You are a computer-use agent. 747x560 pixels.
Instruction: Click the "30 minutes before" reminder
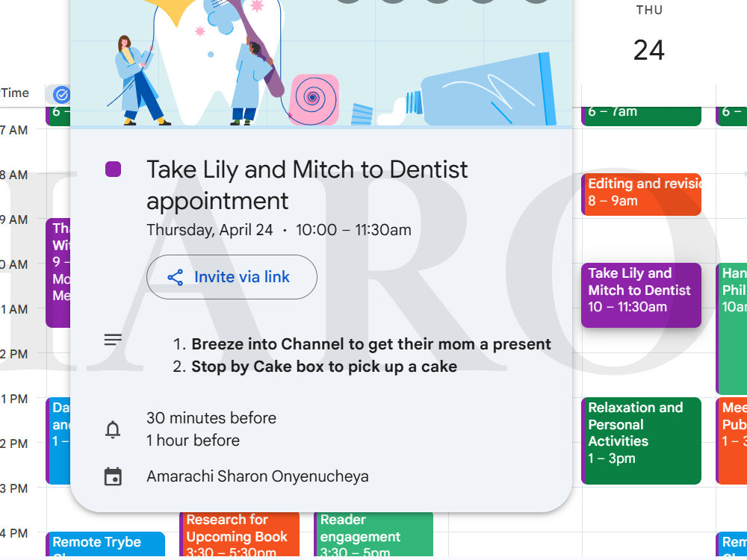pyautogui.click(x=211, y=418)
